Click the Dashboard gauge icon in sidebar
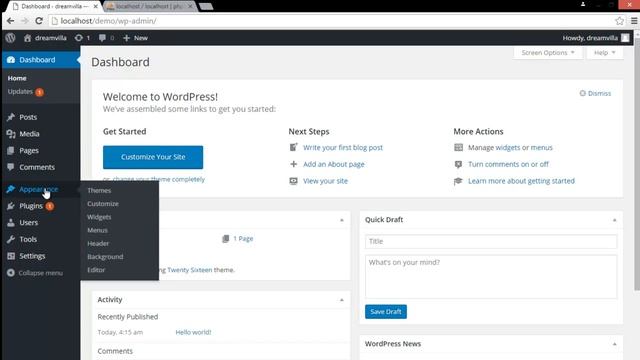The image size is (640, 360). coord(11,60)
